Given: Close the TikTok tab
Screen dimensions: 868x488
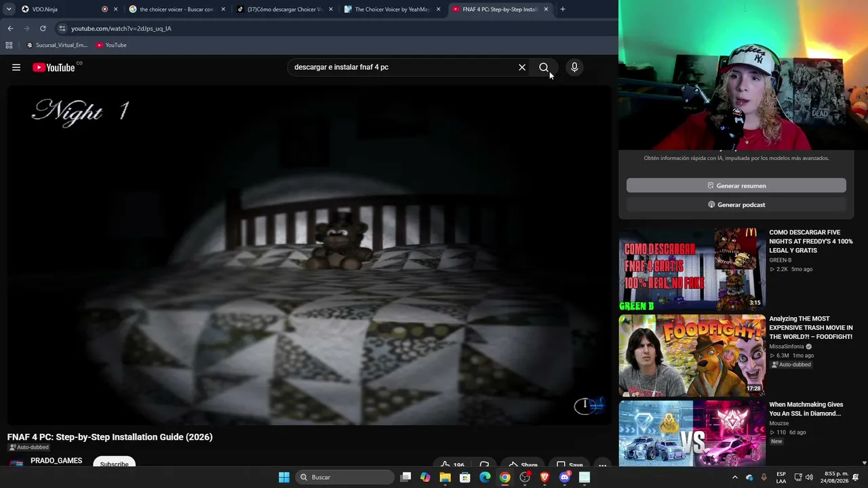Looking at the screenshot, I should point(331,9).
